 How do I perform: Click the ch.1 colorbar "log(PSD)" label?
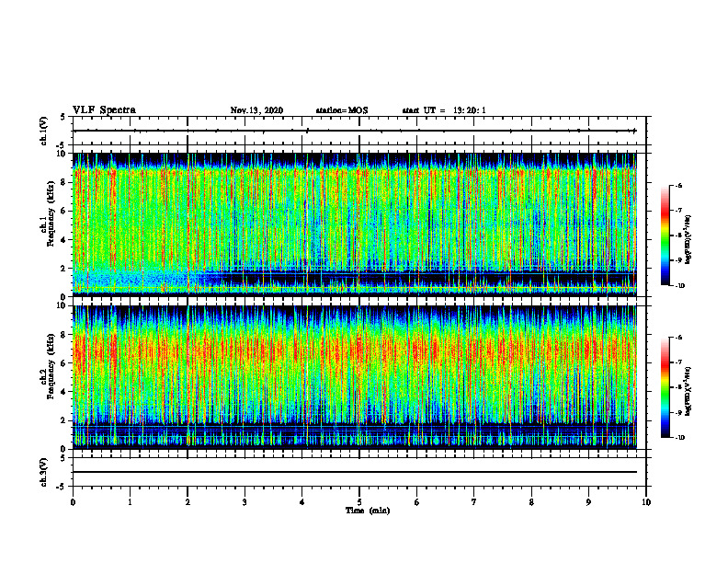(x=688, y=240)
